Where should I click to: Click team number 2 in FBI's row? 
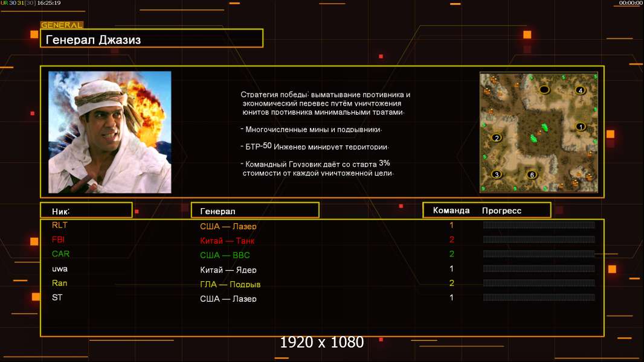[x=451, y=240]
